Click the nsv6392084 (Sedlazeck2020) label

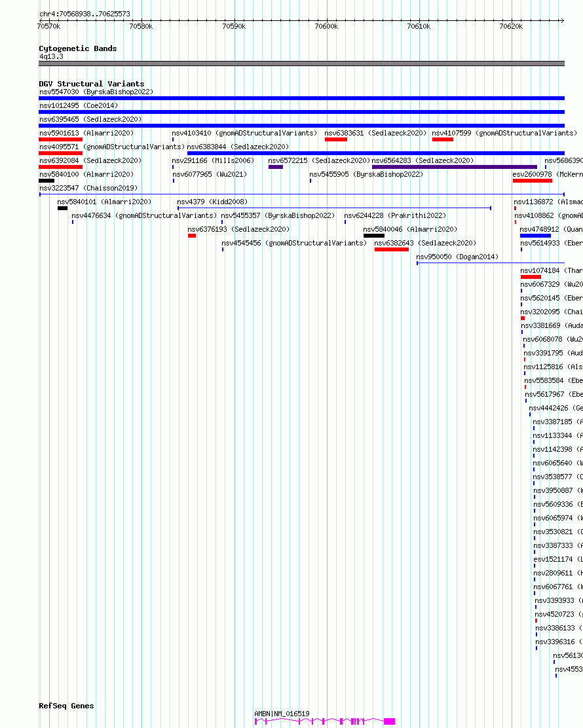point(90,160)
